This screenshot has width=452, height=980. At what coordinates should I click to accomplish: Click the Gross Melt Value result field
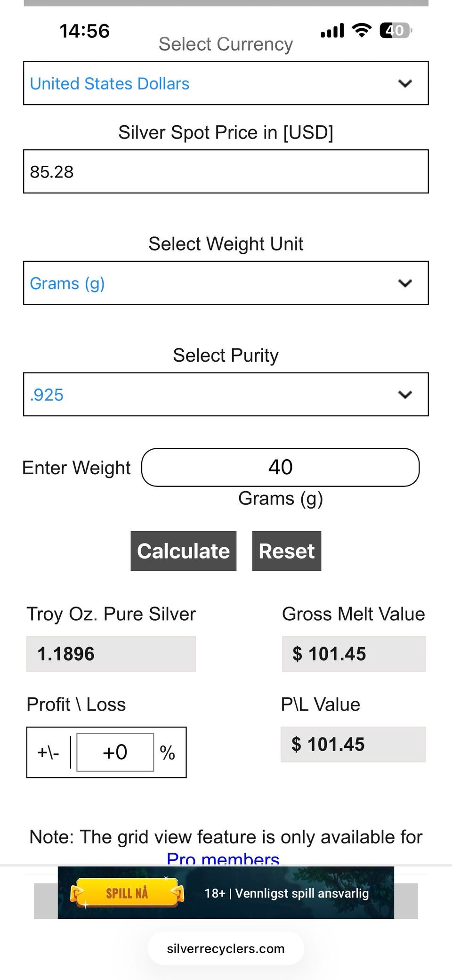coord(353,654)
